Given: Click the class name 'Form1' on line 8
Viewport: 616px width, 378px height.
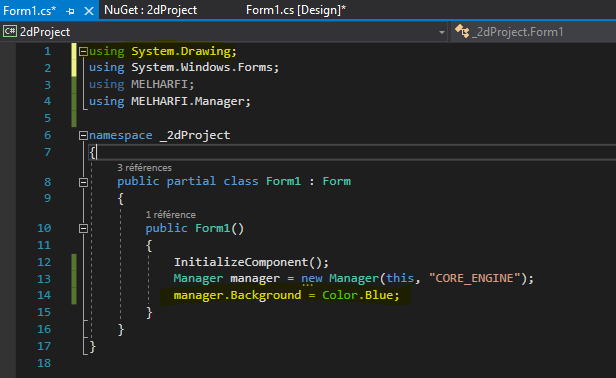Looking at the screenshot, I should (283, 181).
